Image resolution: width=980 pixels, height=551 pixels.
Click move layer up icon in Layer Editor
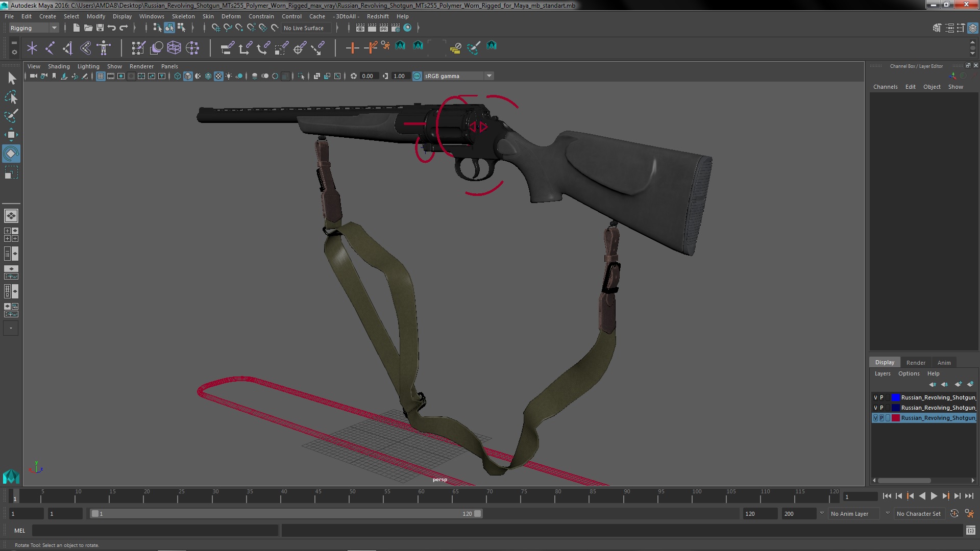pyautogui.click(x=933, y=384)
